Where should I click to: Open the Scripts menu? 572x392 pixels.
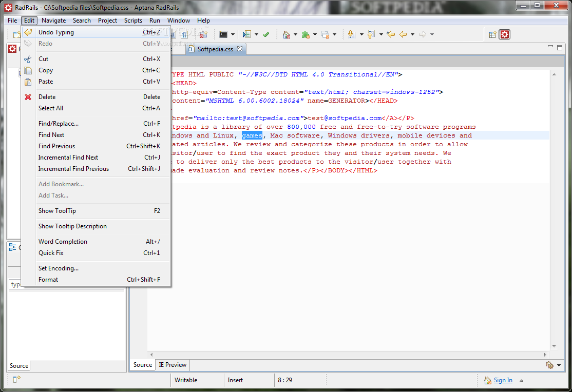point(133,21)
